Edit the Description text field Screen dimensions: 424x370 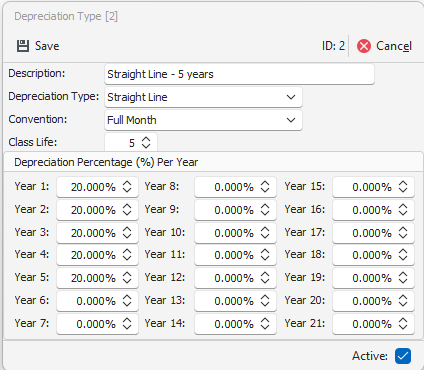click(x=239, y=74)
